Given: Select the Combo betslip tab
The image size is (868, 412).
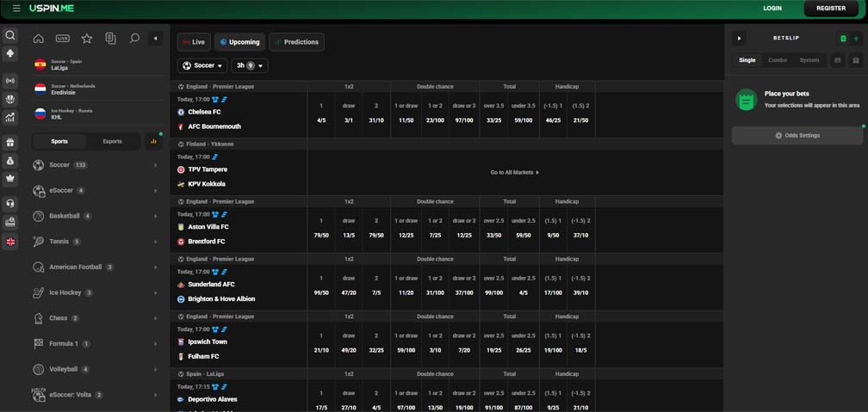Looking at the screenshot, I should (x=778, y=60).
